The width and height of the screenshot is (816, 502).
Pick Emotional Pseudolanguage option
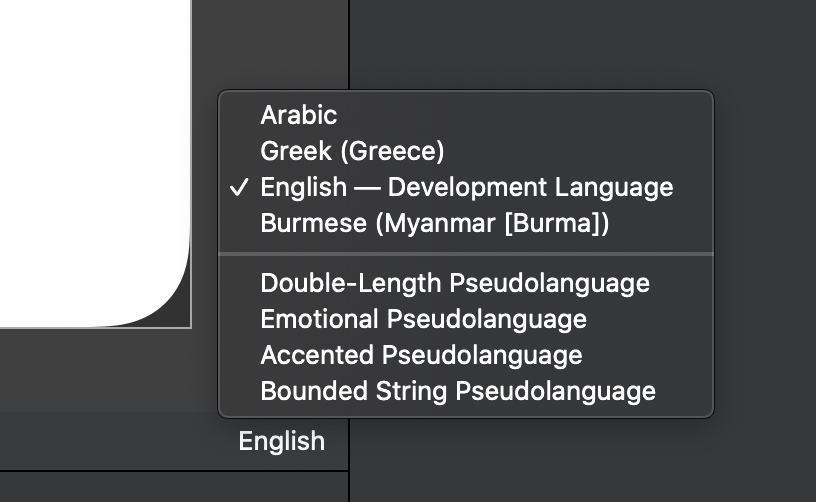click(x=423, y=319)
